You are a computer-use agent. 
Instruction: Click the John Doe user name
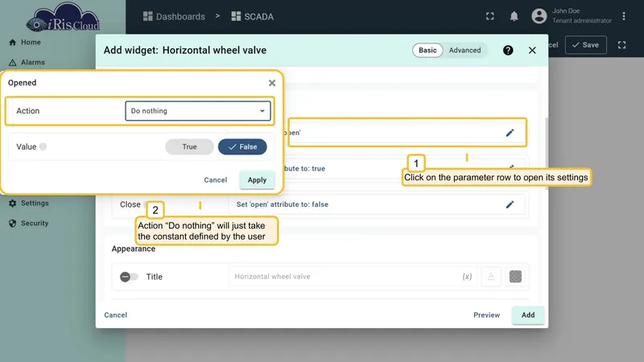click(566, 11)
